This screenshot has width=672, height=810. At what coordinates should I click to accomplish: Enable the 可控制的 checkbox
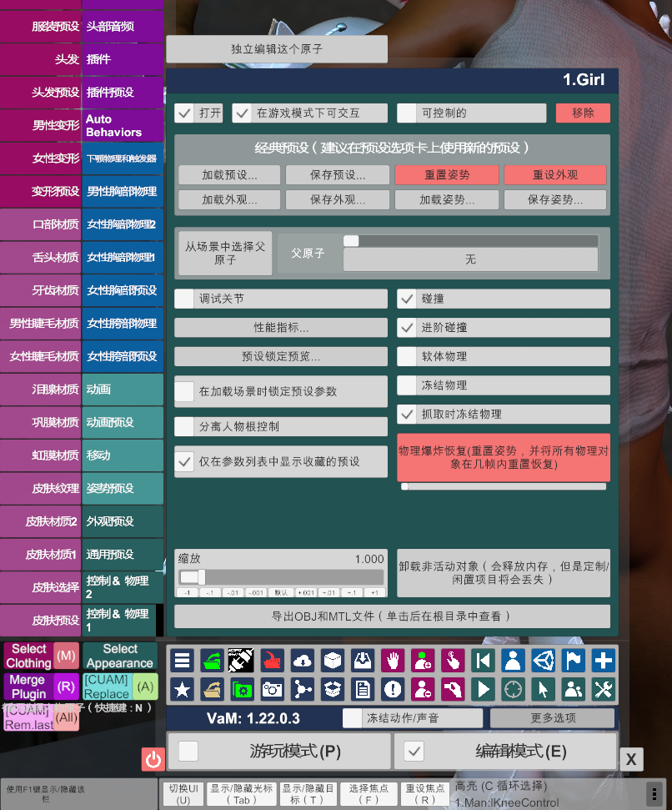pyautogui.click(x=408, y=113)
